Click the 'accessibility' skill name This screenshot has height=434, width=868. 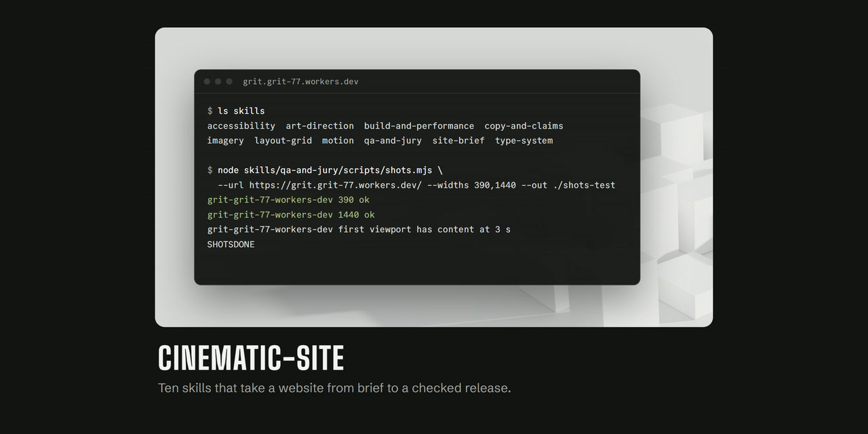[x=241, y=126]
